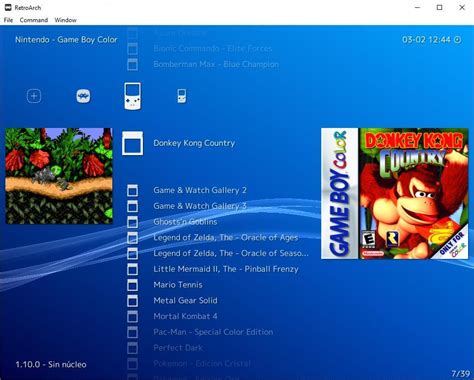Select Perfect Dark
Image resolution: width=474 pixels, height=380 pixels.
pos(178,348)
